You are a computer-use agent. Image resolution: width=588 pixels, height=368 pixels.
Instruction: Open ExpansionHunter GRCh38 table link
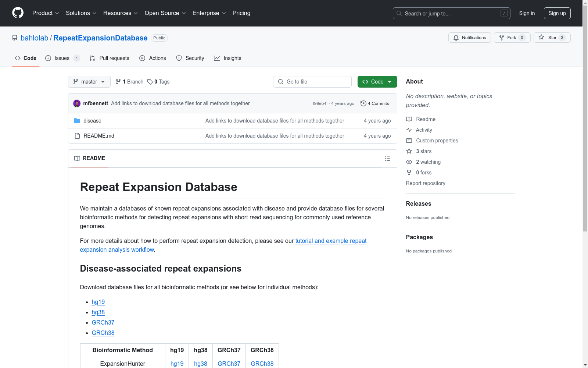tap(262, 364)
